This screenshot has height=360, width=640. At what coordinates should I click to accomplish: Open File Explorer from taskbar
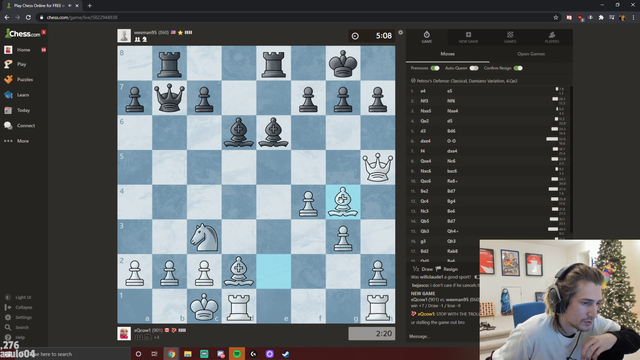(x=188, y=354)
